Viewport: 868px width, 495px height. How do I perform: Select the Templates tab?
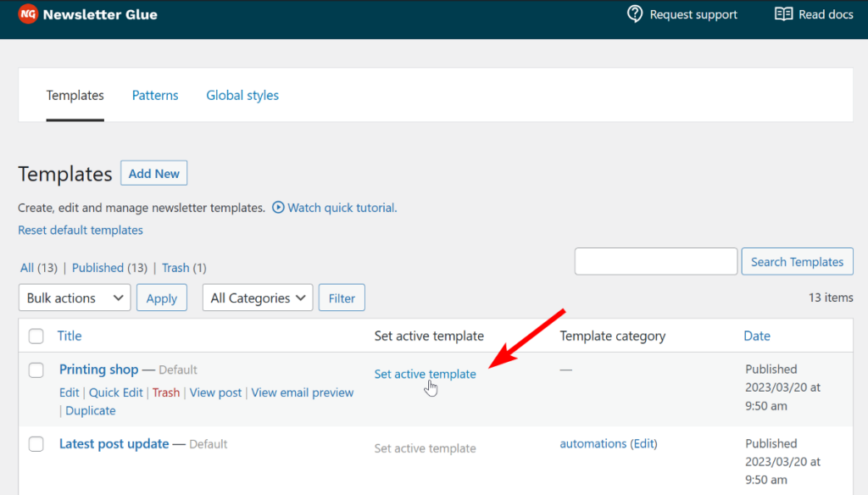pos(75,95)
